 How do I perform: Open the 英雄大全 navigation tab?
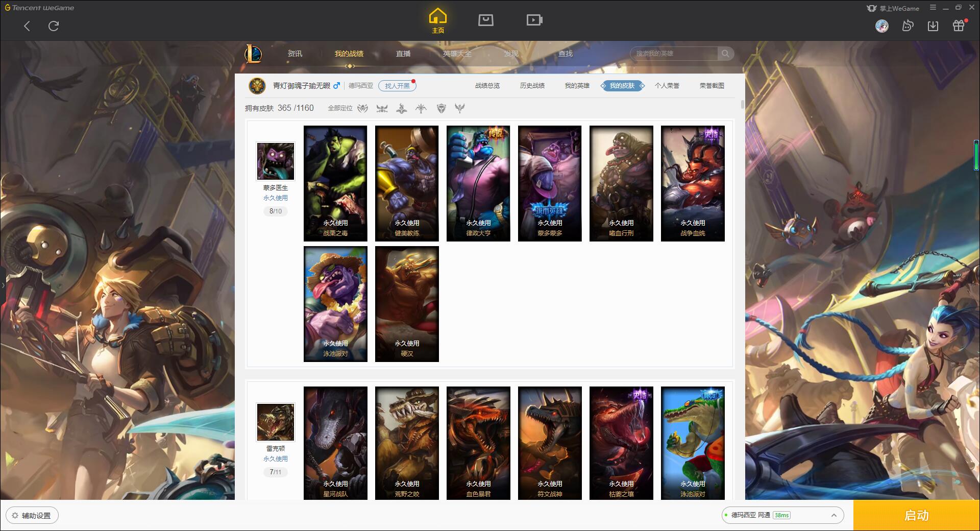[x=457, y=54]
